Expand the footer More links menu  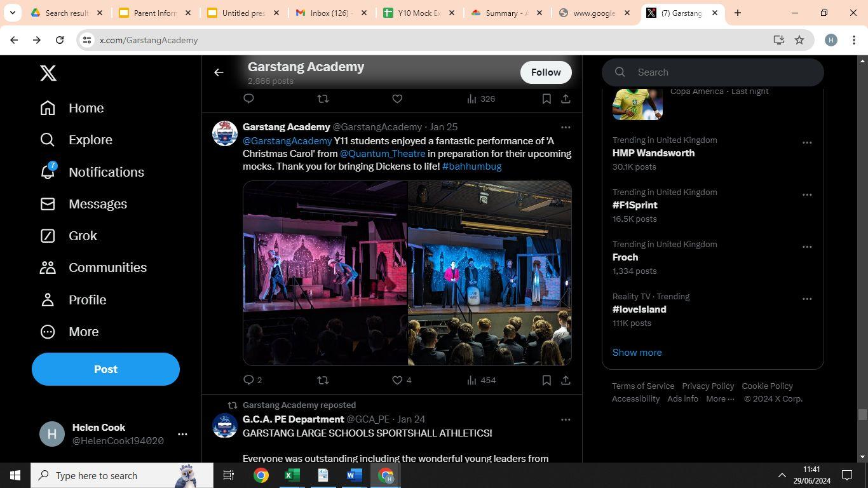click(720, 399)
